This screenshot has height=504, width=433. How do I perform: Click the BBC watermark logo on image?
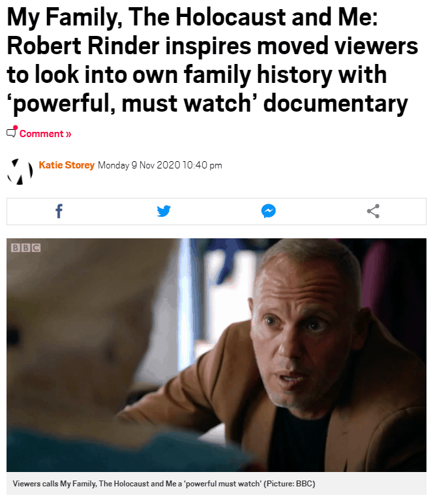click(x=25, y=247)
